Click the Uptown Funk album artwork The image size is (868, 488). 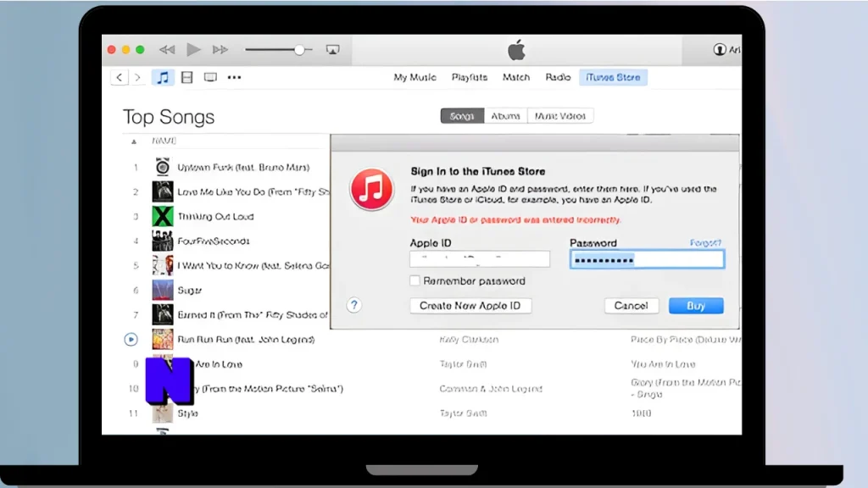163,167
